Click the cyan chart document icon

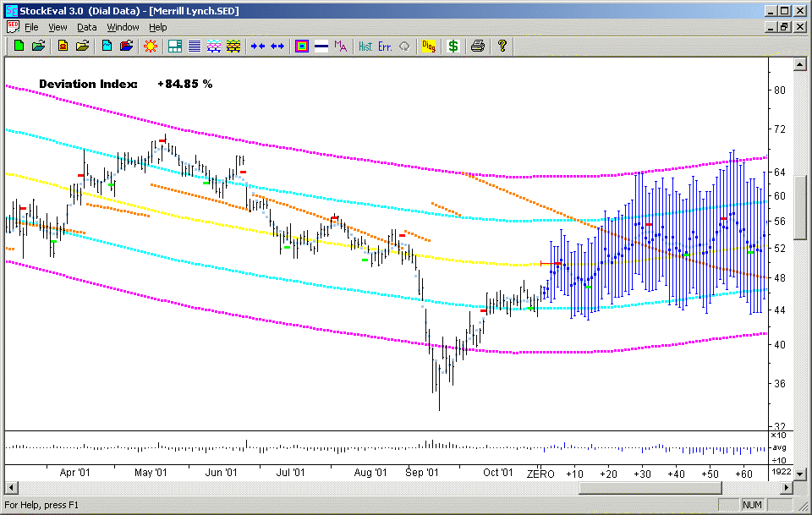point(107,46)
